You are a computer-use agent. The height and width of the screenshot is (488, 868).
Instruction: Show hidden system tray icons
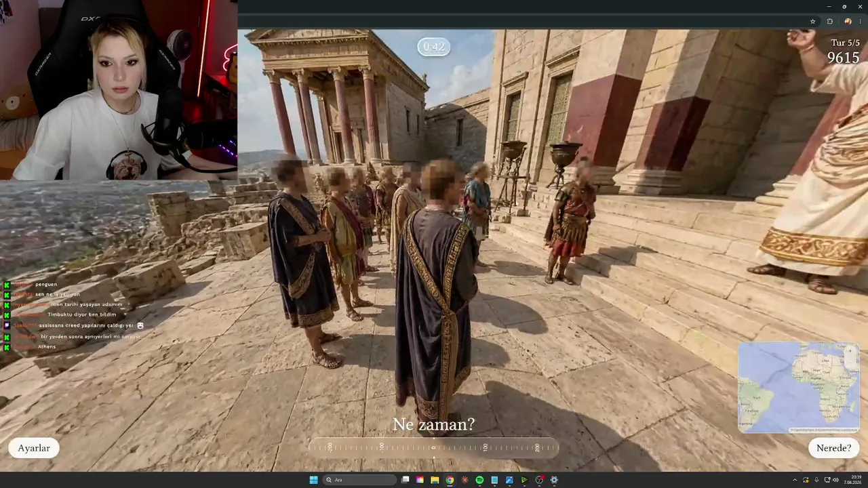(x=794, y=480)
